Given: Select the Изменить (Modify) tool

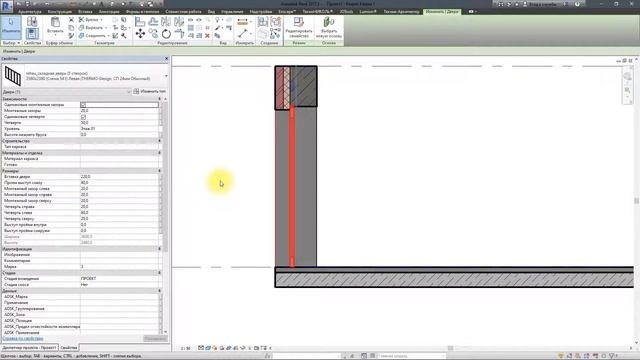Looking at the screenshot, I should pyautogui.click(x=11, y=27).
